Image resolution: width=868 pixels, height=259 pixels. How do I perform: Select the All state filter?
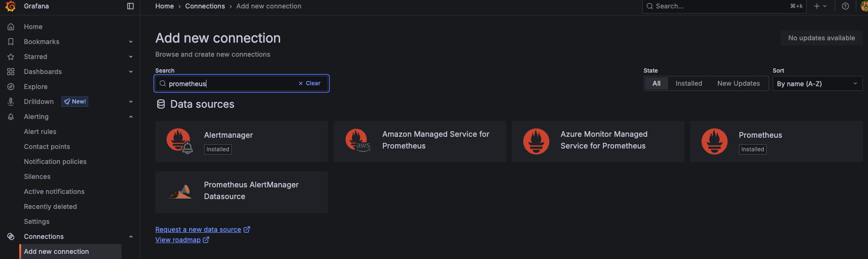click(x=656, y=83)
